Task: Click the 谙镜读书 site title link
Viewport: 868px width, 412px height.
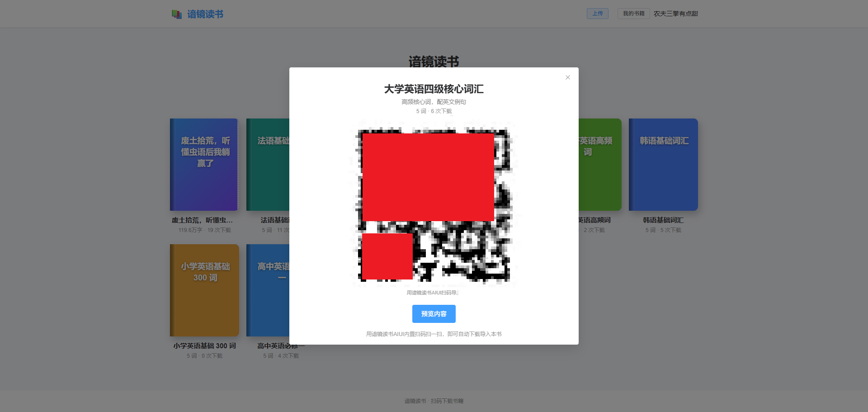Action: point(205,14)
